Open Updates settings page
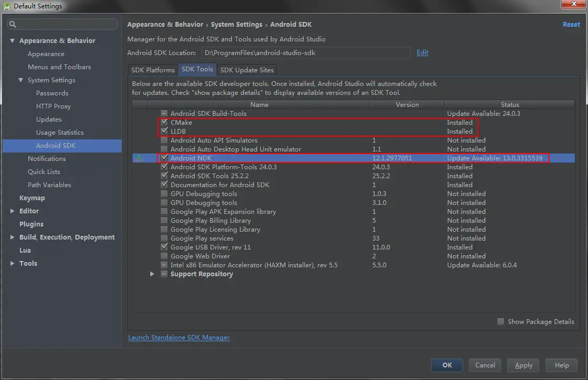588x380 pixels. [x=49, y=120]
